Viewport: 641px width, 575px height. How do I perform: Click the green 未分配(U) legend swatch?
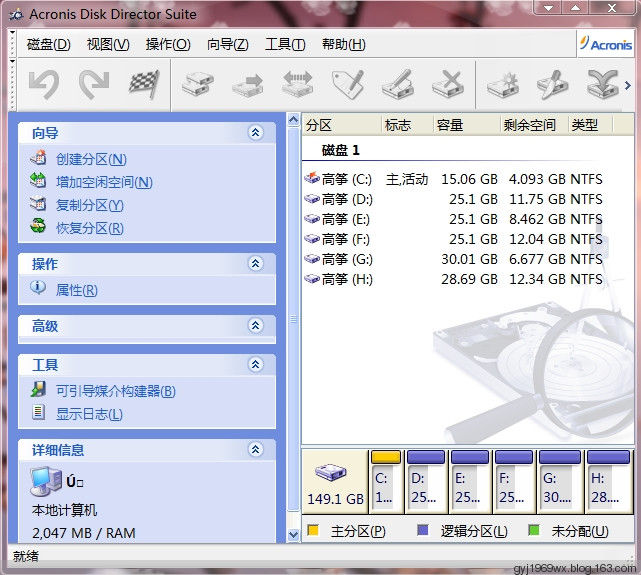pos(533,530)
